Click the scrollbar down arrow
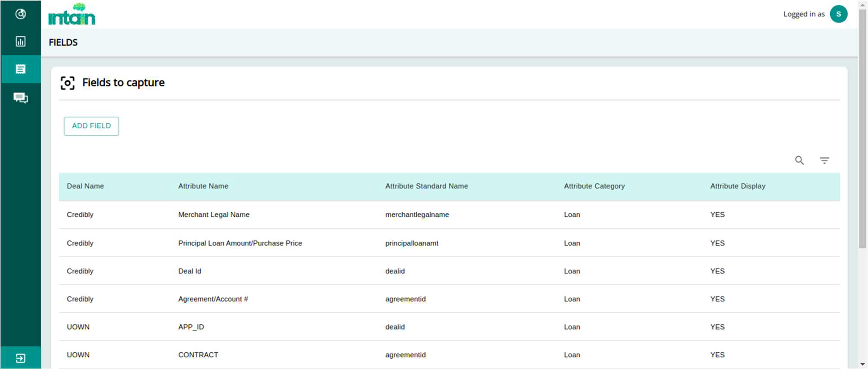Screen dimensions: 868x369 click(862, 365)
